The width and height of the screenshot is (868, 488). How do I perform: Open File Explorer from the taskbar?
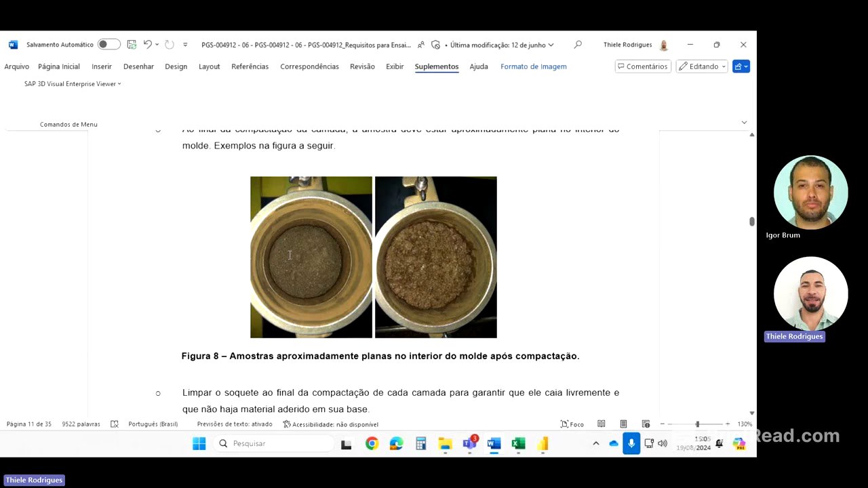[x=445, y=444]
